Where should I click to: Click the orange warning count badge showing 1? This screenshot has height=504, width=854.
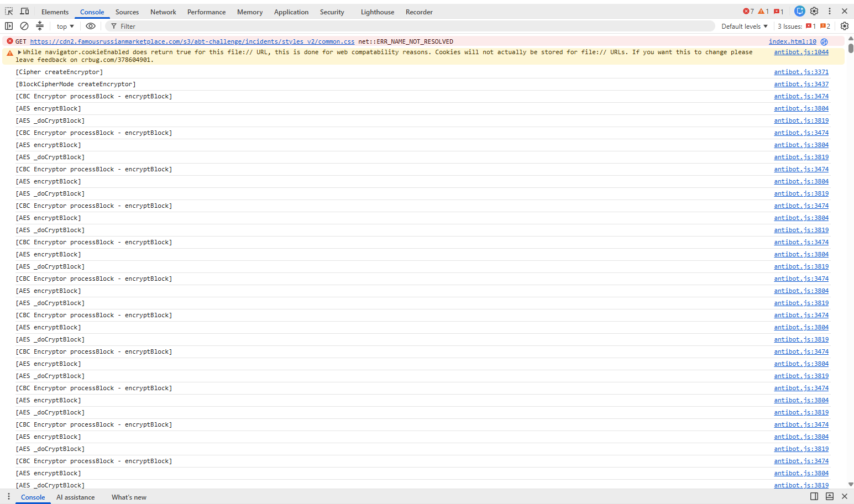point(763,12)
